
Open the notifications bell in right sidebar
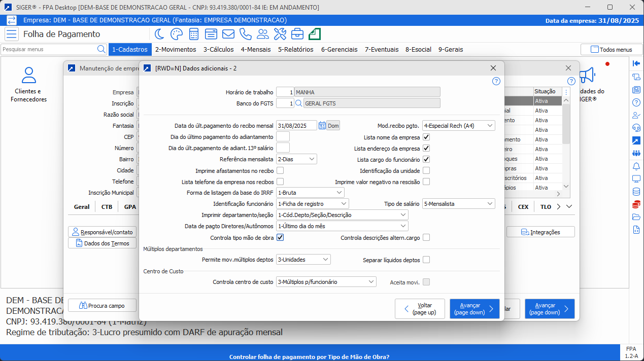pos(636,166)
